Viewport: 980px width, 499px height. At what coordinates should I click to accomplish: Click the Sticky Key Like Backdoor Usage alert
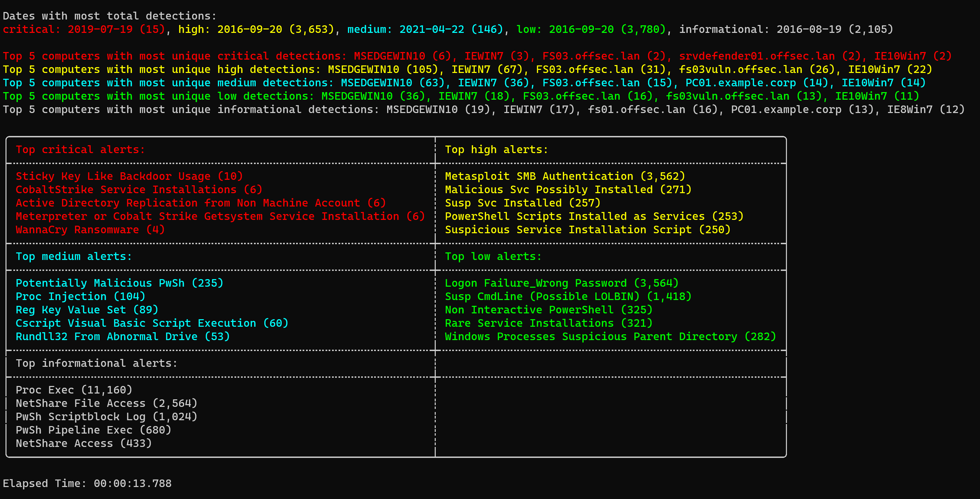(129, 176)
